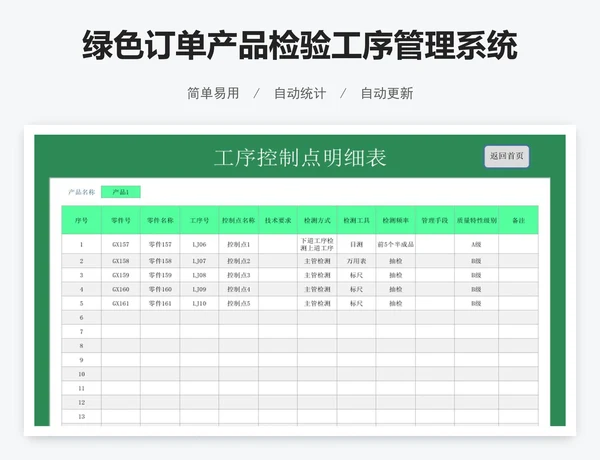The image size is (600, 460).
Task: Click the 自动更新 caption text
Action: [x=387, y=93]
